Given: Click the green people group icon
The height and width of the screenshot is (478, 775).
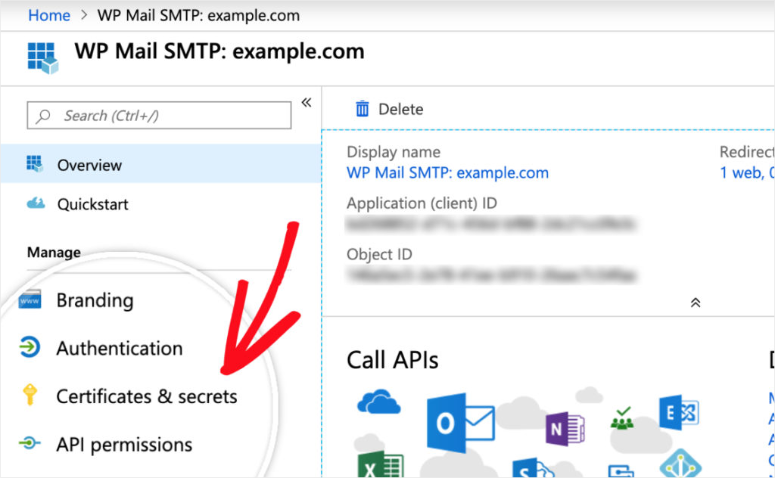Looking at the screenshot, I should point(622,418).
